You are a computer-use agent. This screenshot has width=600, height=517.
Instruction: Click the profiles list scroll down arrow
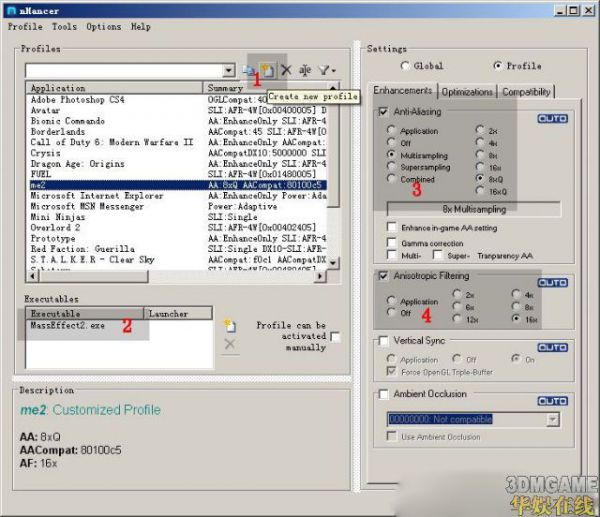pos(333,263)
